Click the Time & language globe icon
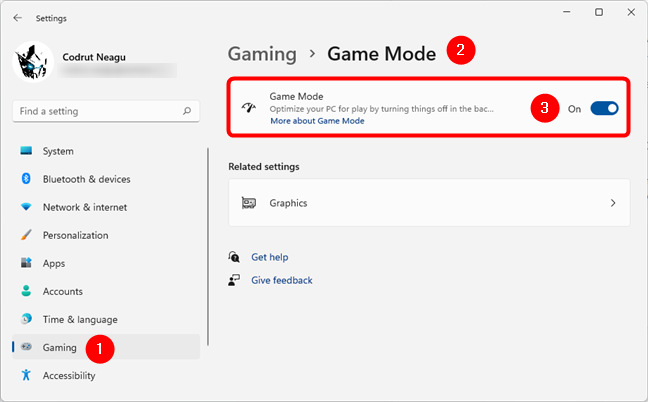This screenshot has width=648, height=402. 26,319
